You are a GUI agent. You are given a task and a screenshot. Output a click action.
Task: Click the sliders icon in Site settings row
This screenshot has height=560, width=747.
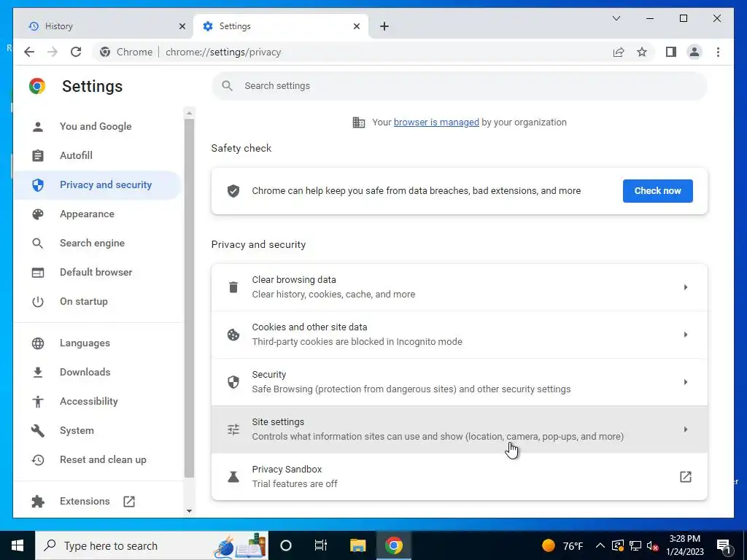tap(233, 429)
